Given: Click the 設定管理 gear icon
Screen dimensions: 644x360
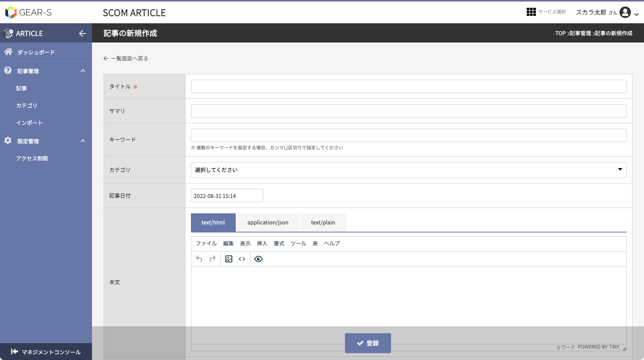Looking at the screenshot, I should [x=8, y=141].
